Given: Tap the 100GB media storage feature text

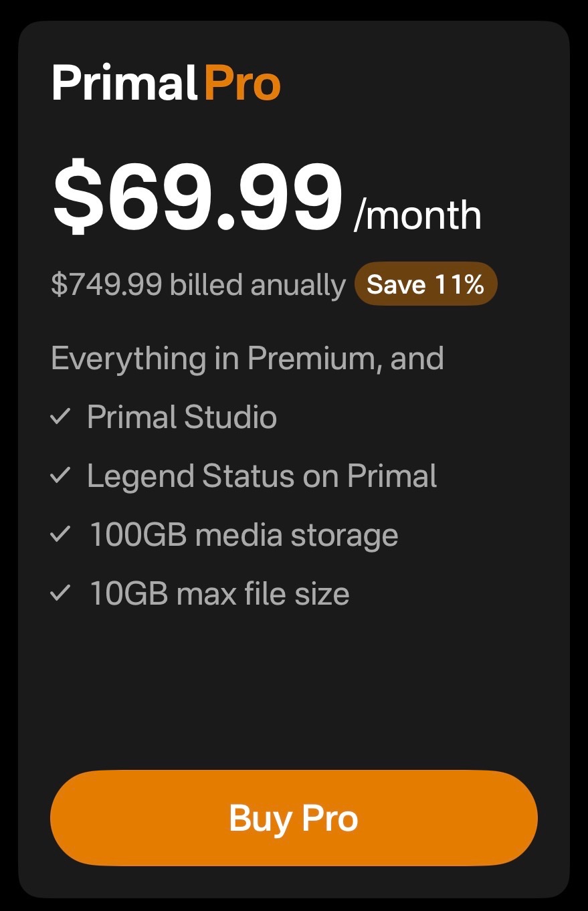Looking at the screenshot, I should point(243,535).
